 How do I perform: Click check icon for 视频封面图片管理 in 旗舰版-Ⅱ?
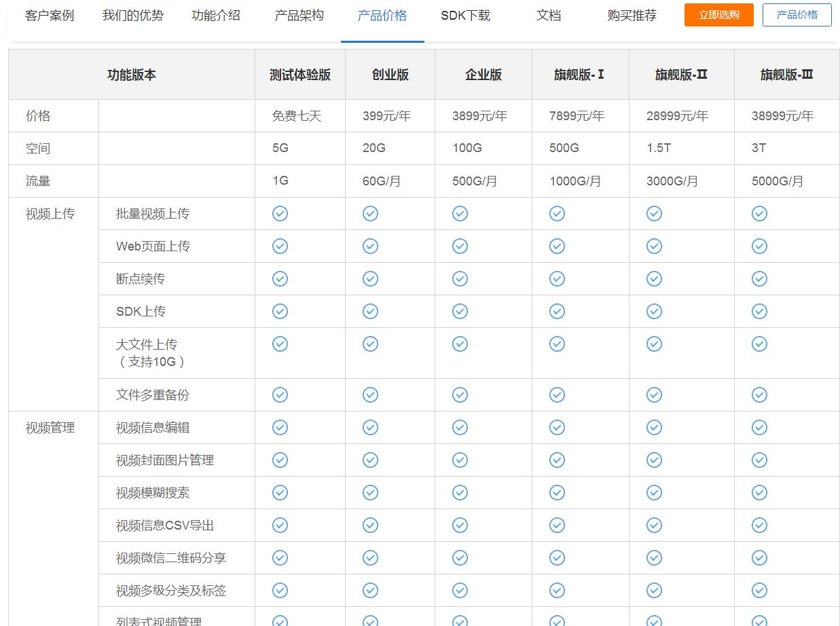[654, 460]
